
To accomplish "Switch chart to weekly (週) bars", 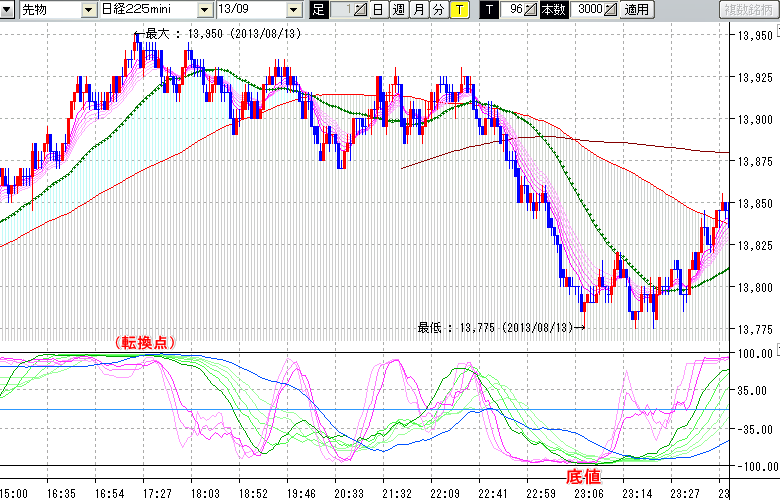I will 398,10.
